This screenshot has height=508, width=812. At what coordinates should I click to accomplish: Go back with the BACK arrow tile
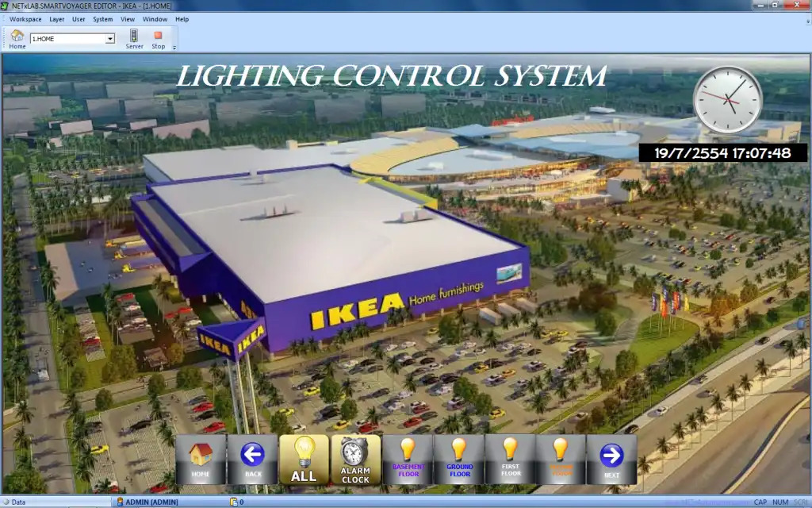(x=253, y=459)
